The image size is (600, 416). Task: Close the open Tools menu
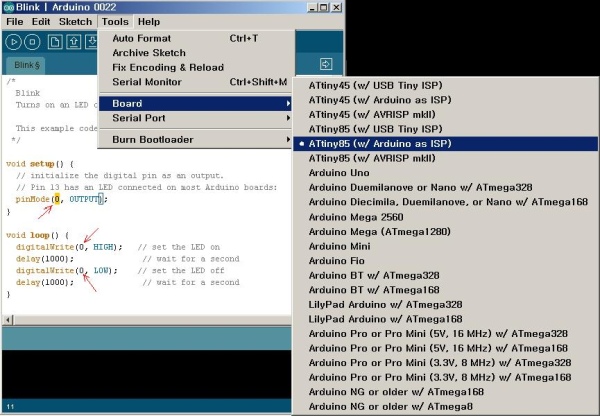115,22
